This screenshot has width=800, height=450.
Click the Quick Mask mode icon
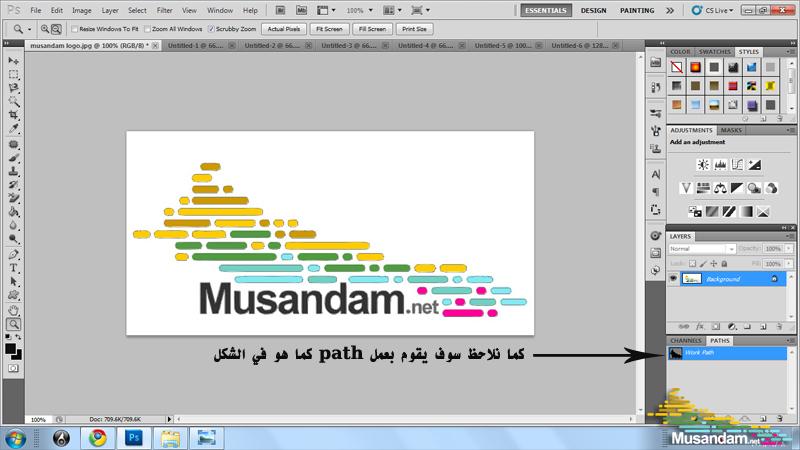point(13,368)
